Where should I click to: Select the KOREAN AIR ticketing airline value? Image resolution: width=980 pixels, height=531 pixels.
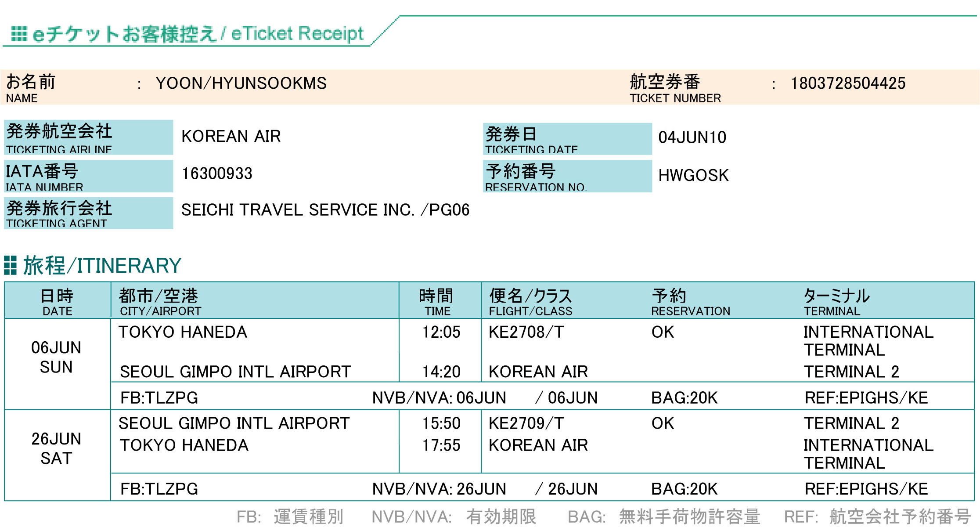pyautogui.click(x=231, y=136)
